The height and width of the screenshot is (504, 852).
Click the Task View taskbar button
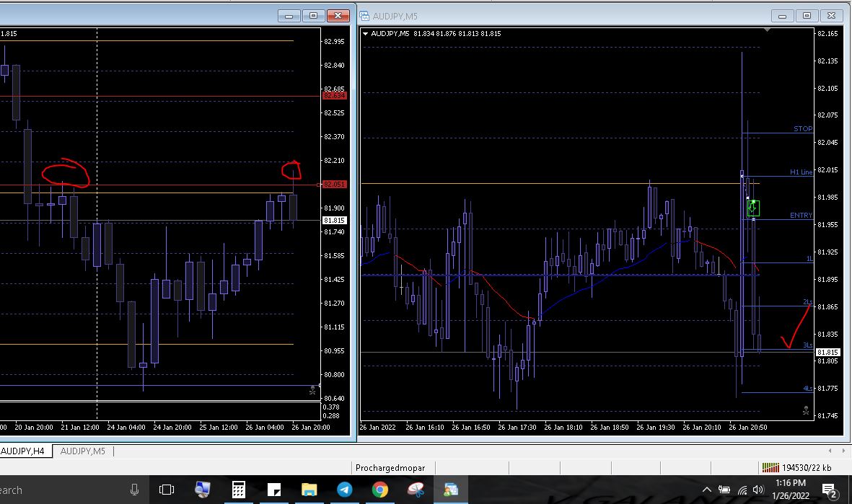point(167,490)
